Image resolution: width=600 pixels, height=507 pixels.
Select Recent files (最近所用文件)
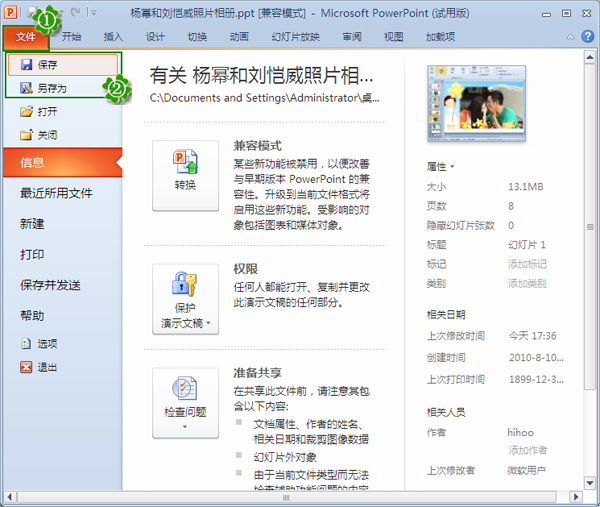[x=56, y=193]
